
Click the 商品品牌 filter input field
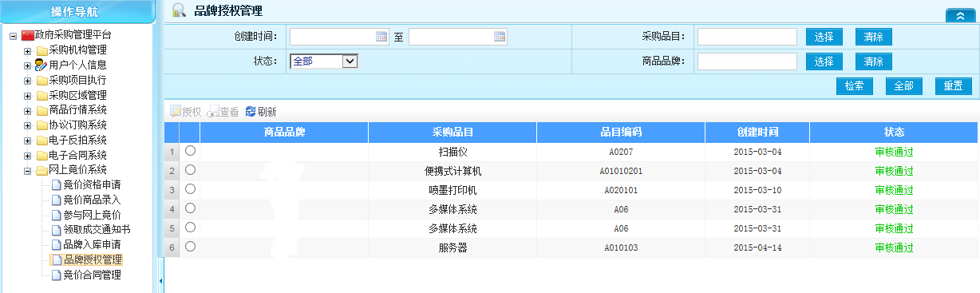pos(747,61)
